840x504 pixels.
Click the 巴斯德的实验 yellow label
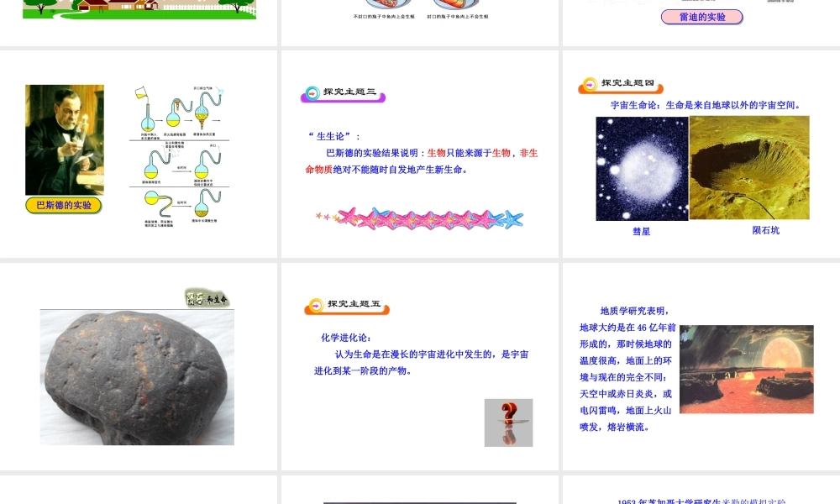64,205
